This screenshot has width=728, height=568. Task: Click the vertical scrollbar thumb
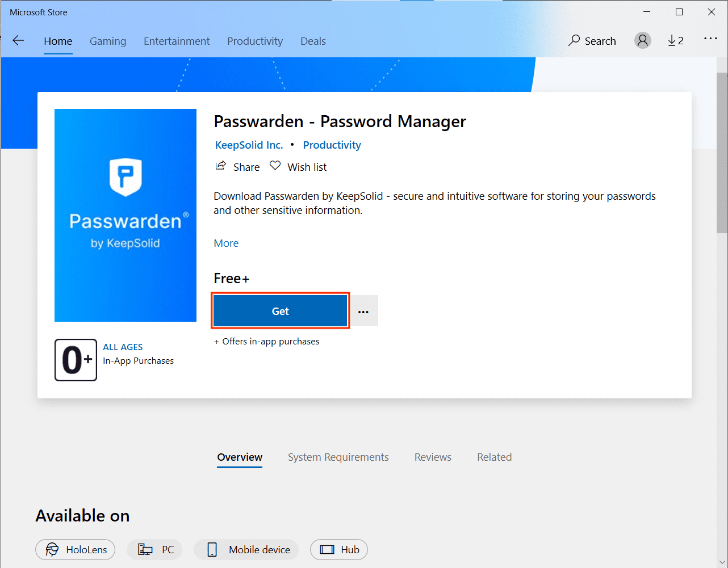722,153
